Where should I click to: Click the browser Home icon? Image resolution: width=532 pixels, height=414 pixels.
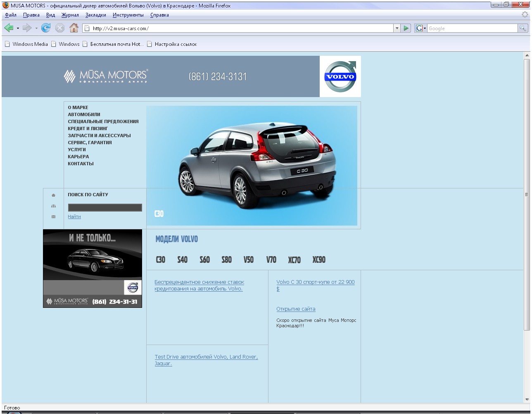coord(74,28)
